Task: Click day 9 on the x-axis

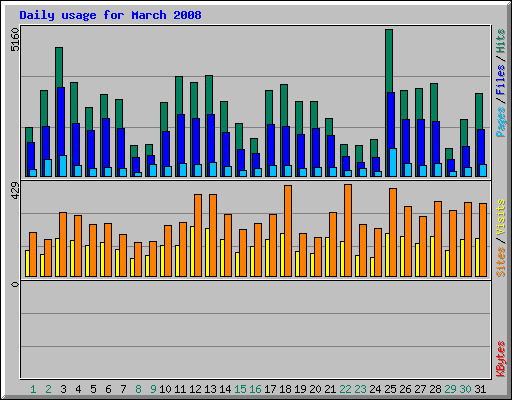Action: coord(153,389)
